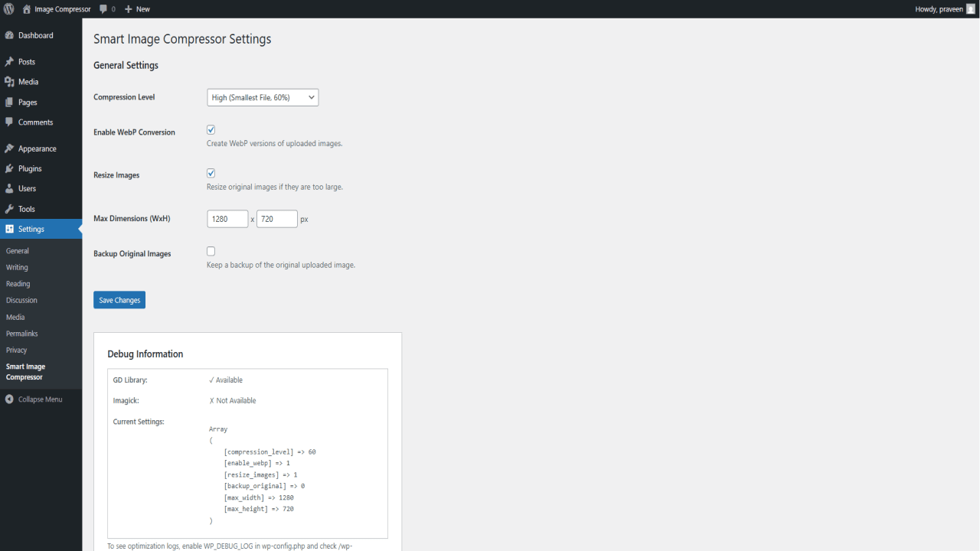Click the New label in admin bar
Screen dimensions: 980x551
point(143,9)
